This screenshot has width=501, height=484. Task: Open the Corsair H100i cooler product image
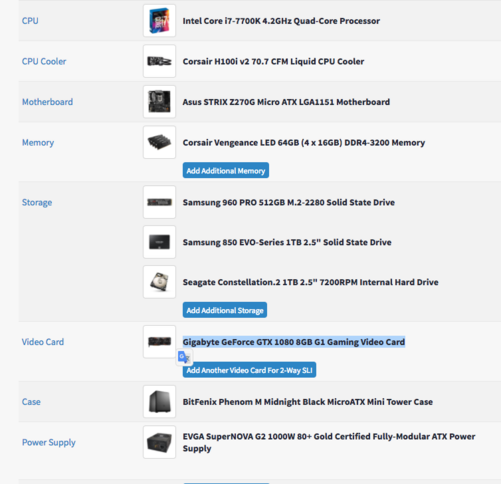click(159, 61)
